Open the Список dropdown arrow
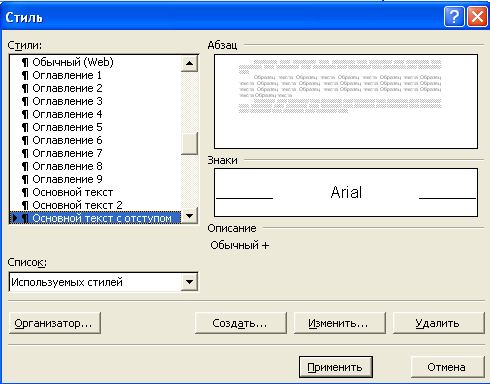490x384 pixels. [x=189, y=282]
